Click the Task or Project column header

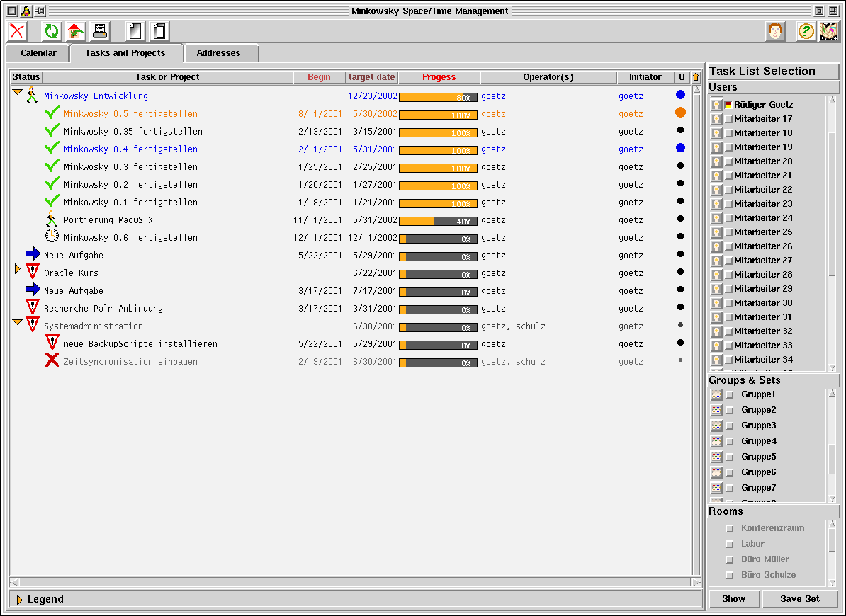[167, 77]
